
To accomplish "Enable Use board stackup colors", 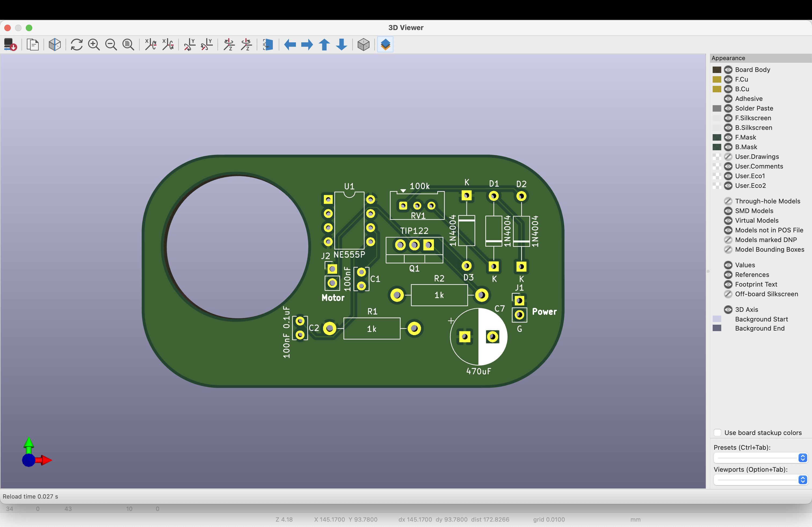I will click(717, 433).
